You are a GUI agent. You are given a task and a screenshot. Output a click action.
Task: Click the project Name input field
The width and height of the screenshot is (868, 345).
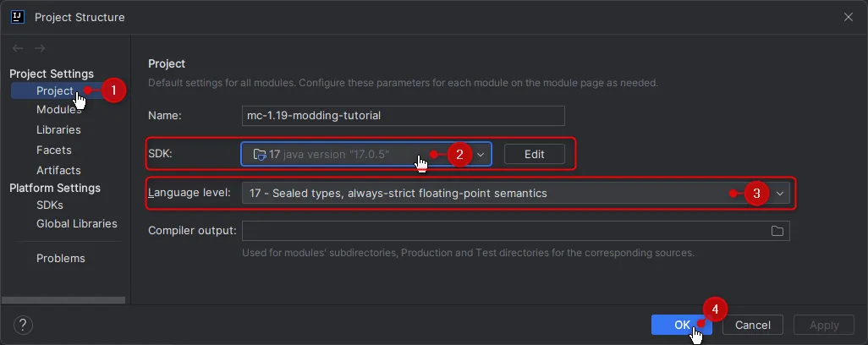(404, 116)
